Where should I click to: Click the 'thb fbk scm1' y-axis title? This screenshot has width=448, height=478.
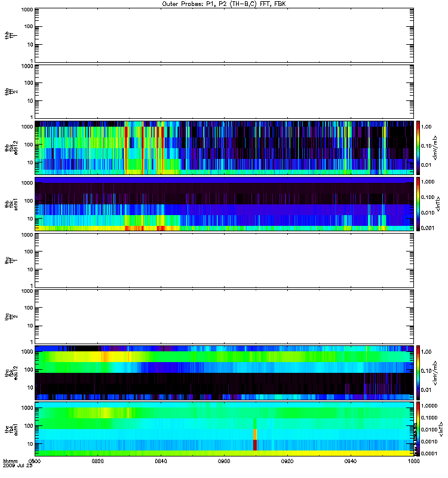[11, 204]
